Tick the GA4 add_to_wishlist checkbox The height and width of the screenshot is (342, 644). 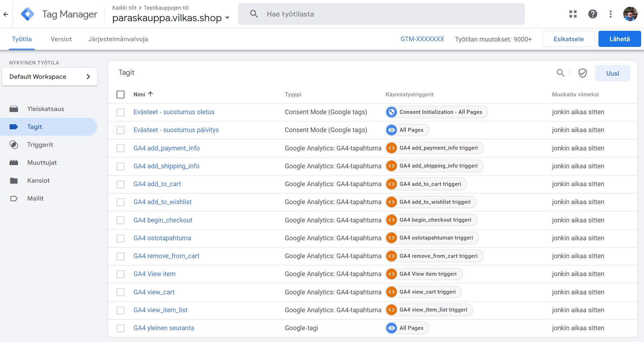(120, 202)
